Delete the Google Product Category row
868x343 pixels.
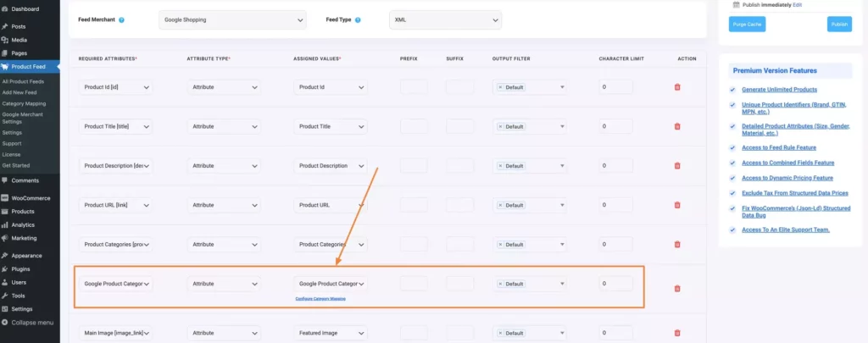click(677, 288)
